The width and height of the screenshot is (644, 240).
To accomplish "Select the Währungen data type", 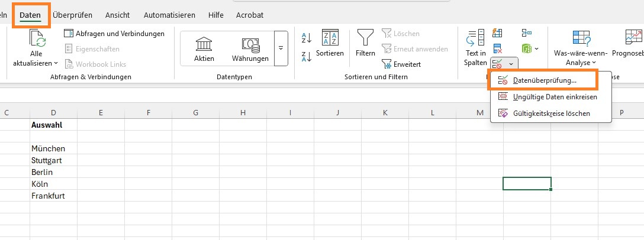I will tap(255, 48).
